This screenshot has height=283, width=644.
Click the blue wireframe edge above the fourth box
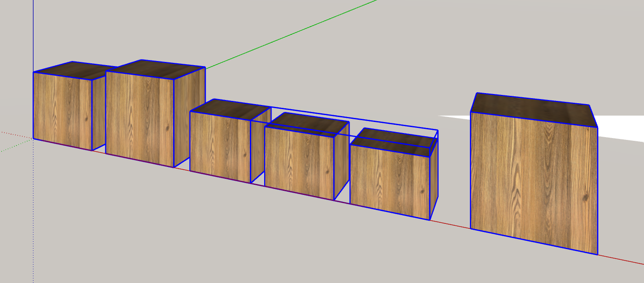(312, 110)
